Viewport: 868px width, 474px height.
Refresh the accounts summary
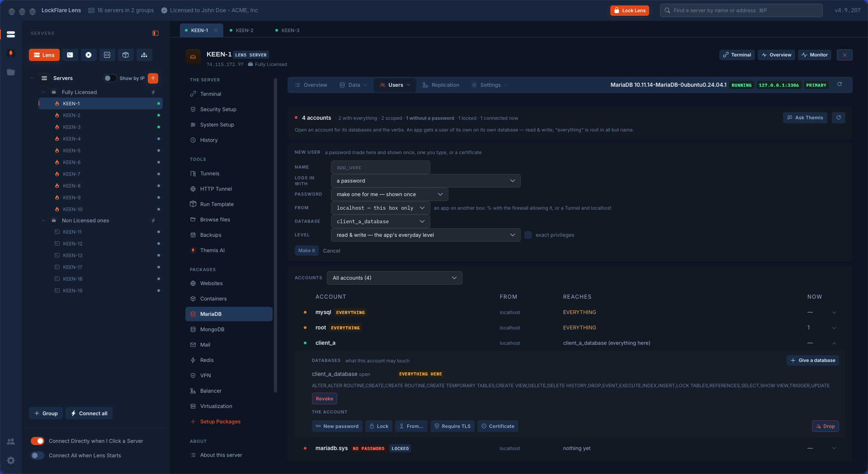(x=839, y=118)
